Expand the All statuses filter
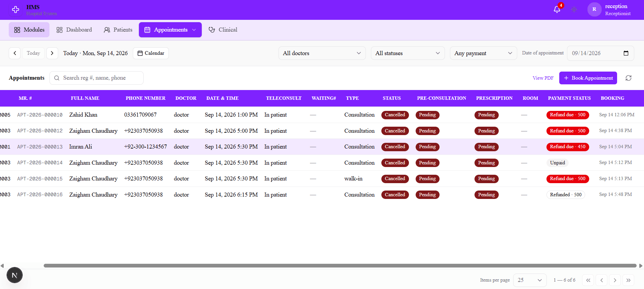Image resolution: width=644 pixels, height=289 pixels. (x=408, y=53)
